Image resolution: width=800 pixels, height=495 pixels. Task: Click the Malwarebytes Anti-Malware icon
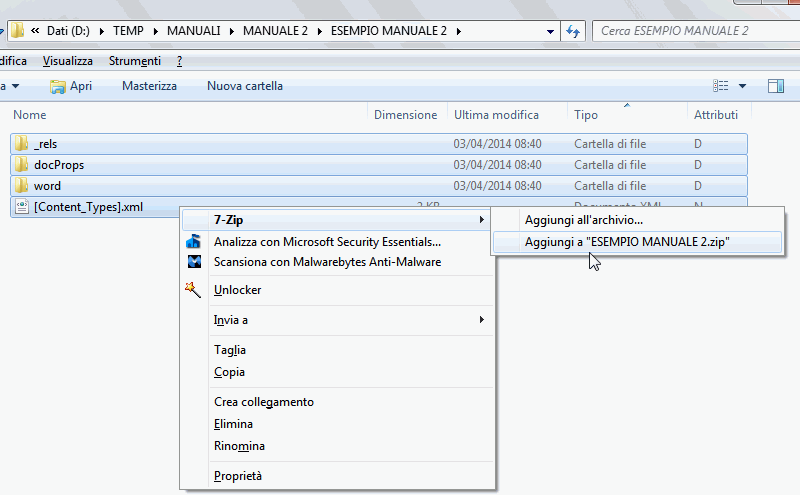click(x=194, y=262)
